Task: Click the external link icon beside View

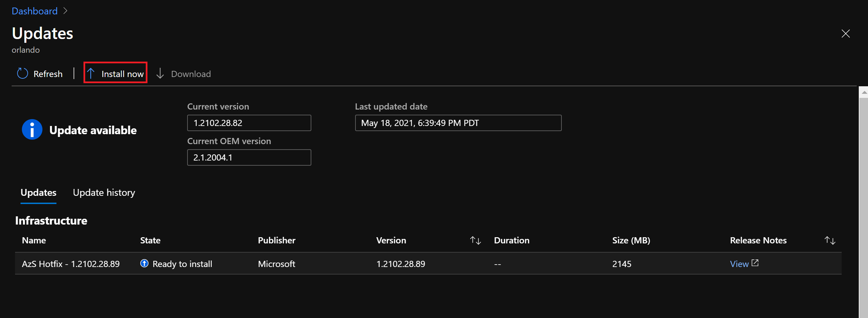Action: tap(755, 263)
